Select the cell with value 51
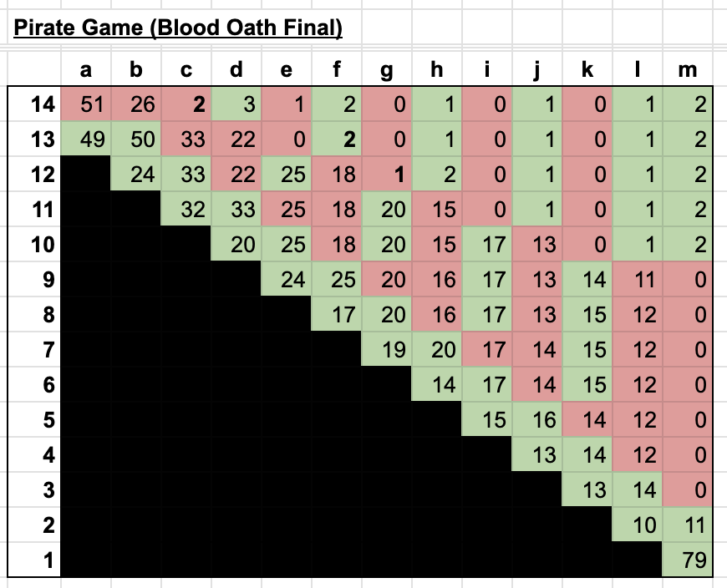The width and height of the screenshot is (727, 588). [87, 104]
